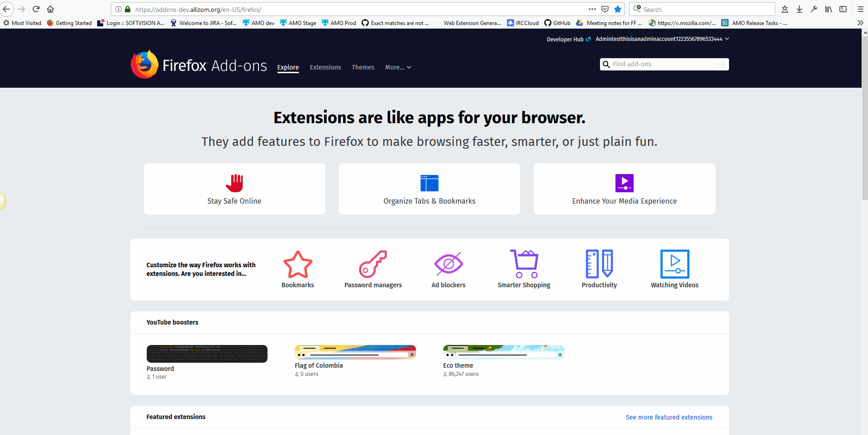Select the Smarter Shopping cart icon
868x435 pixels.
[x=524, y=264]
